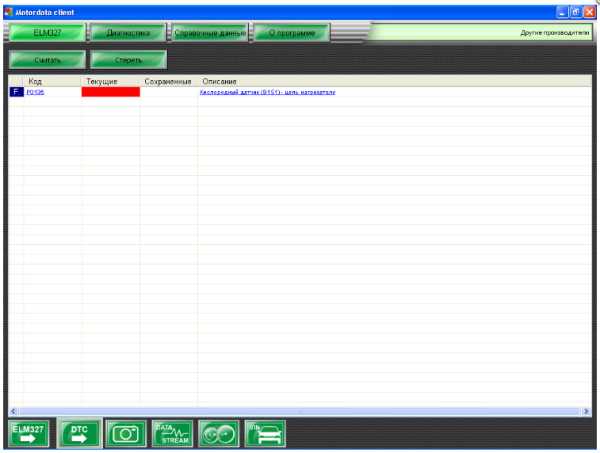
Task: Click the horizontal scrollbar right arrow
Action: [x=586, y=411]
